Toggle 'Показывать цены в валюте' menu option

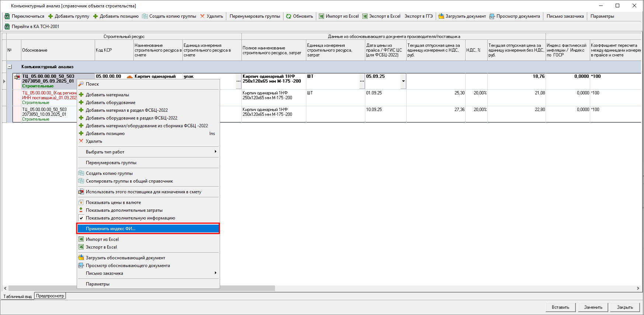point(113,202)
